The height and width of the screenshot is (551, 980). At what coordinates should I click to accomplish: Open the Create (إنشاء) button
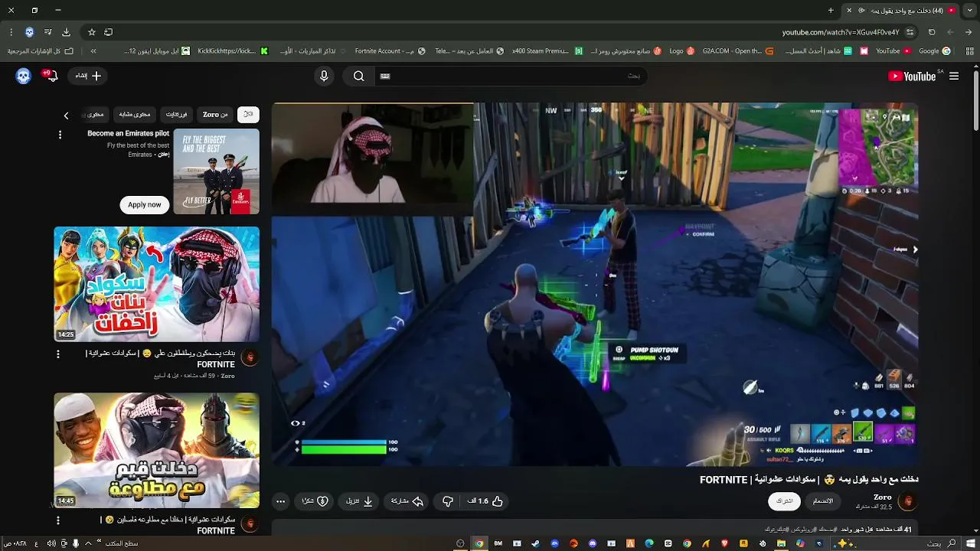pyautogui.click(x=88, y=76)
